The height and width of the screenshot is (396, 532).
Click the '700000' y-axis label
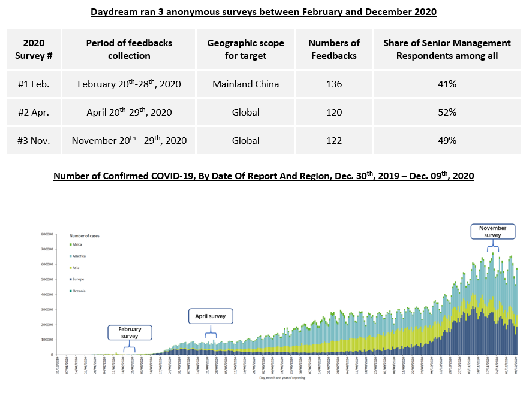47,249
